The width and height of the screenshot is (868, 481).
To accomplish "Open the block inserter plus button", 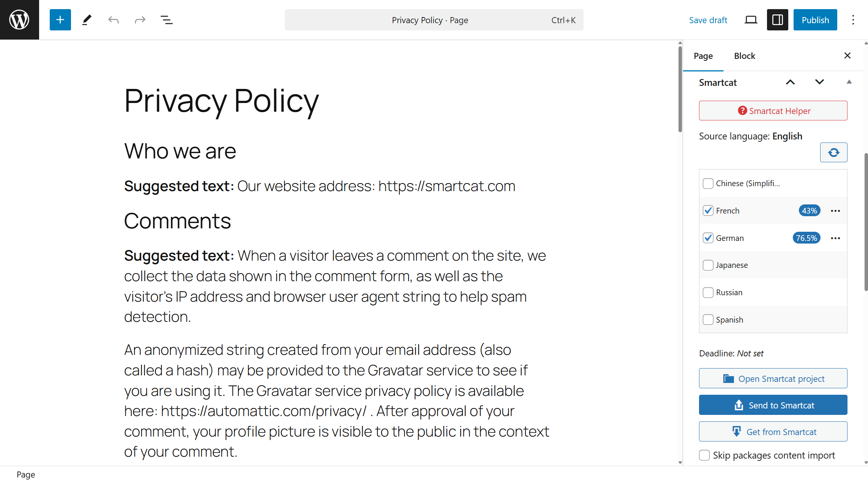I will pos(60,20).
